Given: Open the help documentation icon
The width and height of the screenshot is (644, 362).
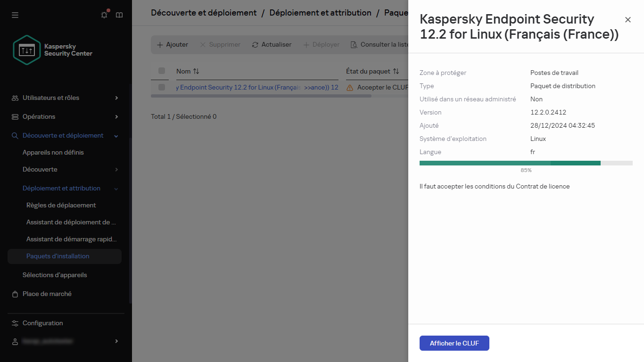Looking at the screenshot, I should pos(119,15).
